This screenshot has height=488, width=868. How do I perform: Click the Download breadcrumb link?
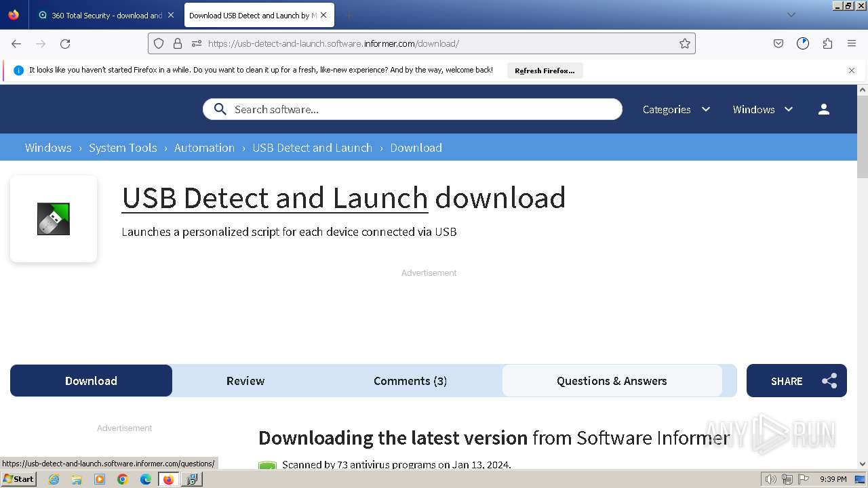(416, 148)
